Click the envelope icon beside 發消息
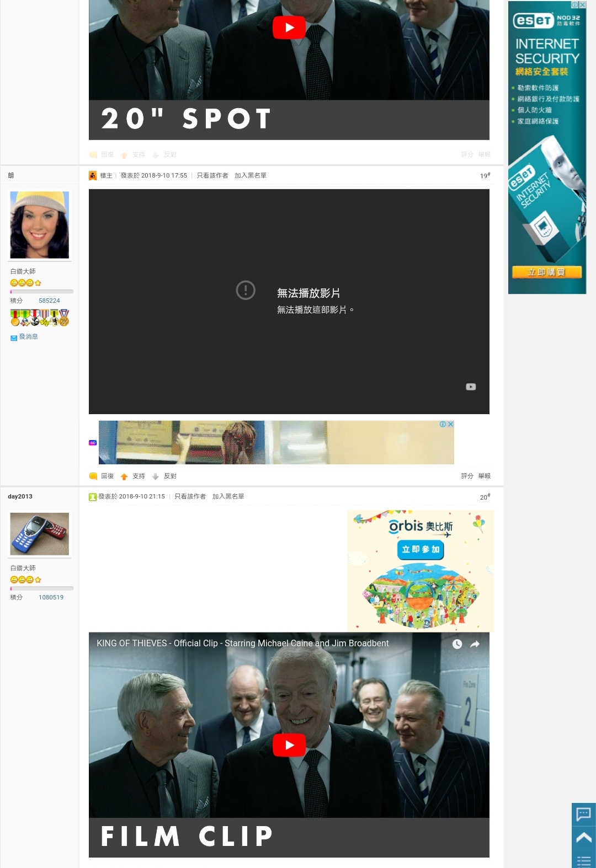596x868 pixels. pos(14,338)
